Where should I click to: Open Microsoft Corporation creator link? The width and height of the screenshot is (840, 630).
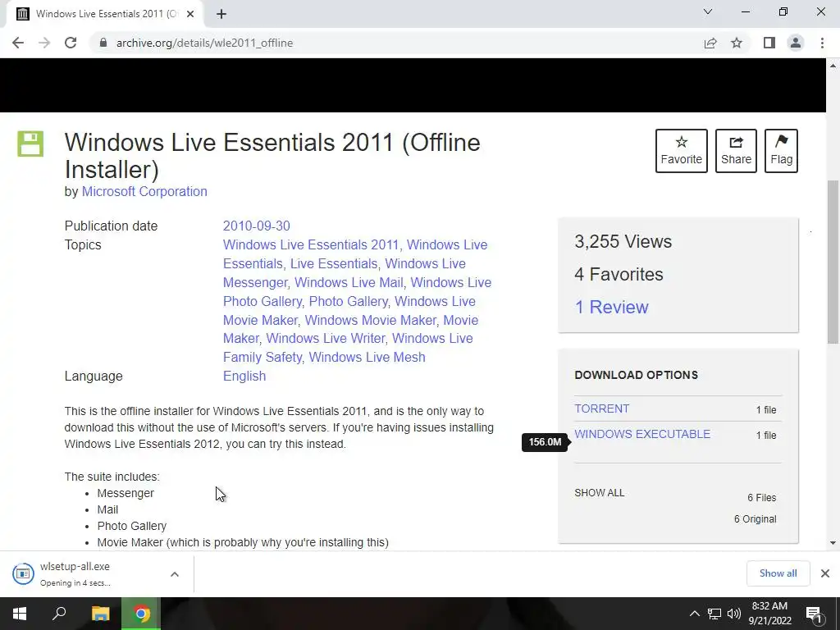pyautogui.click(x=144, y=192)
